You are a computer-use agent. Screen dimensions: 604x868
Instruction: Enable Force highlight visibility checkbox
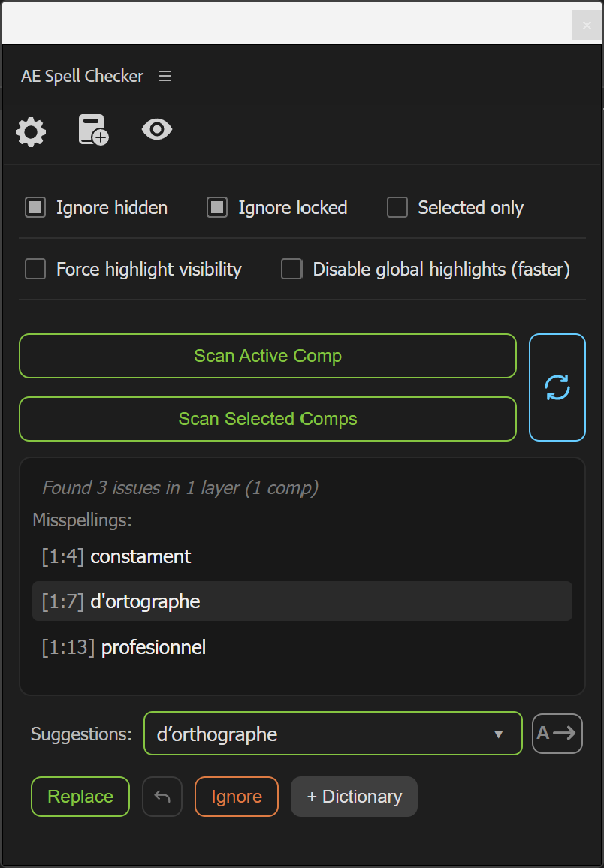click(35, 269)
